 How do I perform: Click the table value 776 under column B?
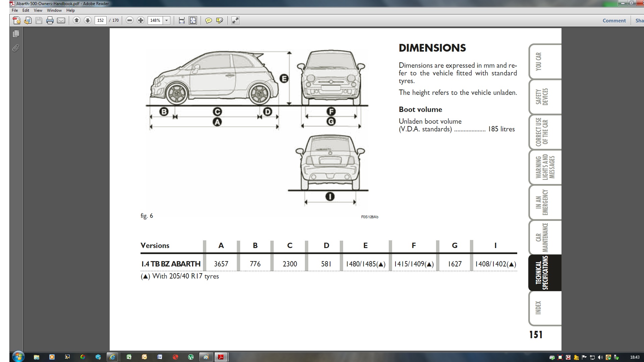coord(255,264)
